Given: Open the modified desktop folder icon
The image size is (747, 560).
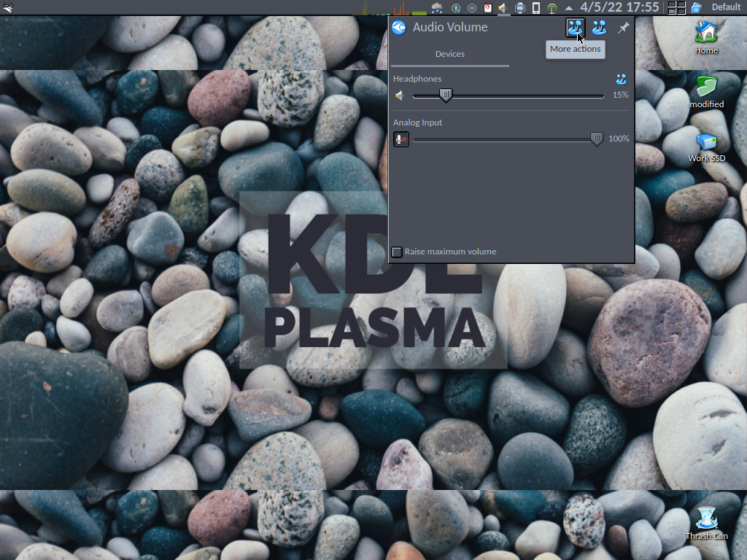Looking at the screenshot, I should point(706,92).
